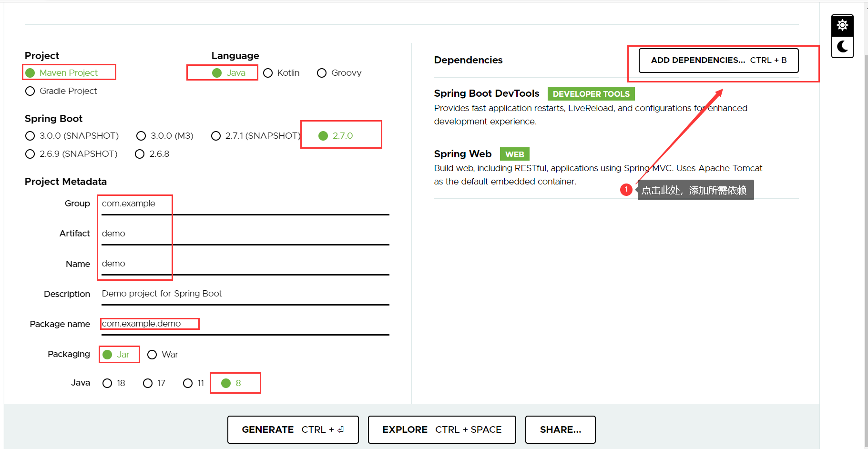Viewport: 868px width, 449px height.
Task: Edit the Artifact field
Action: [245, 234]
